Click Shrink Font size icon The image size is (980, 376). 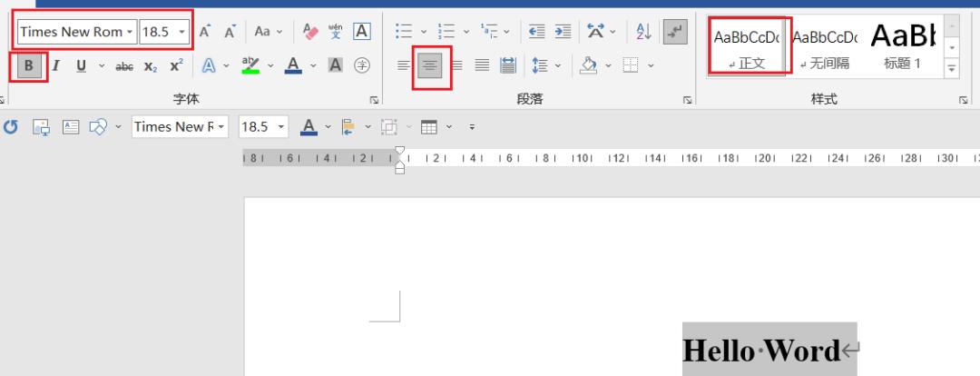tap(230, 31)
